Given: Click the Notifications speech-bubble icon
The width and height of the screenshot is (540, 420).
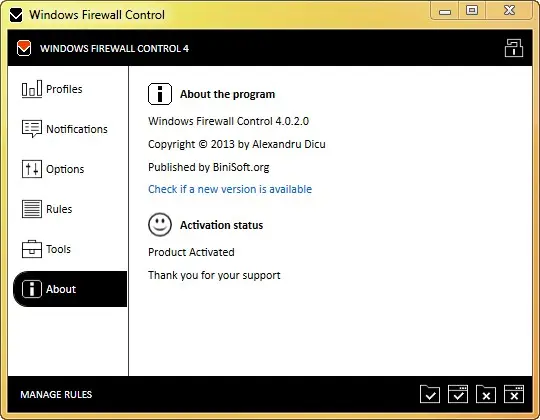Looking at the screenshot, I should click(32, 129).
